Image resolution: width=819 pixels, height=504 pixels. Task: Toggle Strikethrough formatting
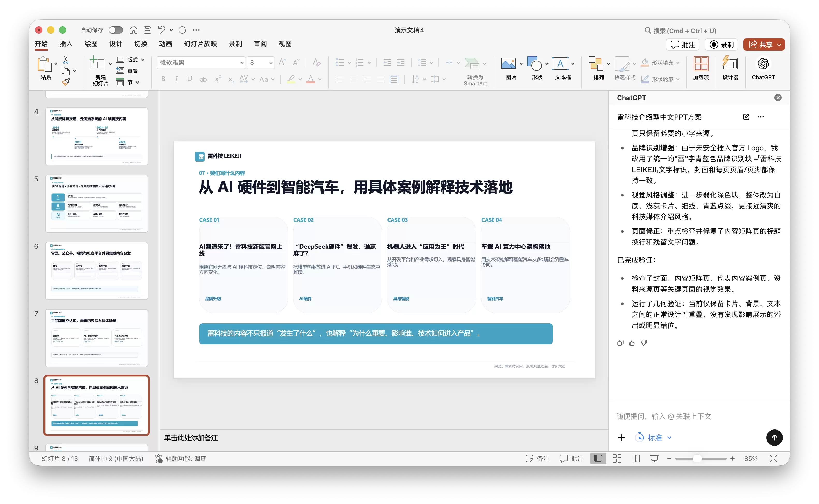coord(203,79)
